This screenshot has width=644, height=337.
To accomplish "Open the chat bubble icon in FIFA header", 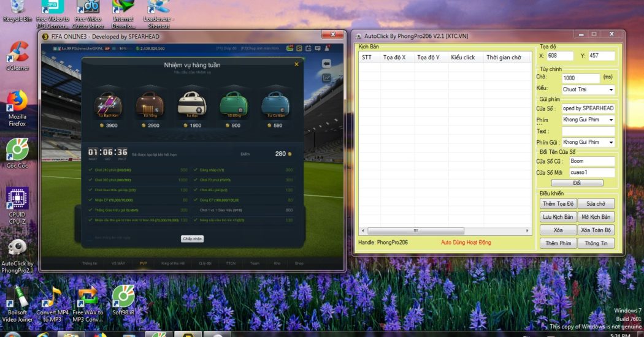I will [x=318, y=48].
